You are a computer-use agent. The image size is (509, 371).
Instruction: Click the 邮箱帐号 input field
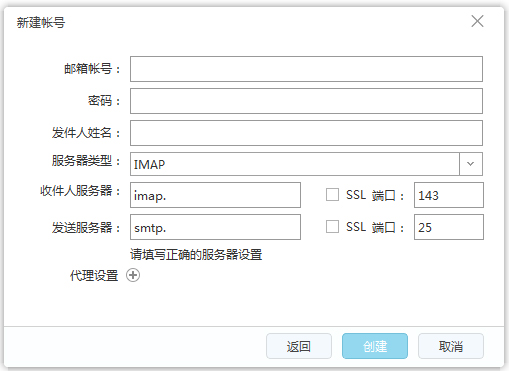(306, 69)
